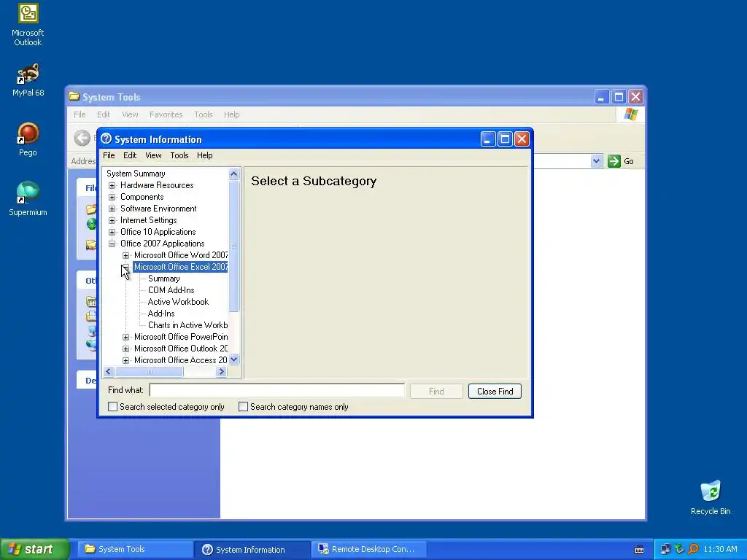The height and width of the screenshot is (560, 747).
Task: Click the System Information title bar help icon
Action: pos(107,139)
